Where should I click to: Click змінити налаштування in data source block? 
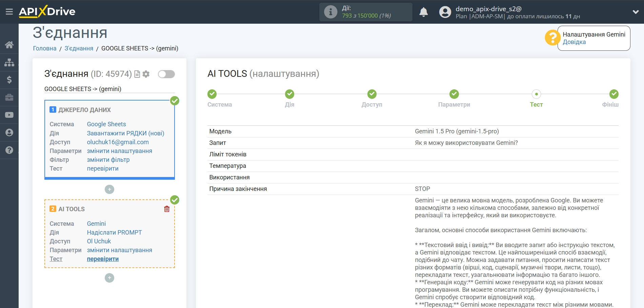tap(119, 151)
